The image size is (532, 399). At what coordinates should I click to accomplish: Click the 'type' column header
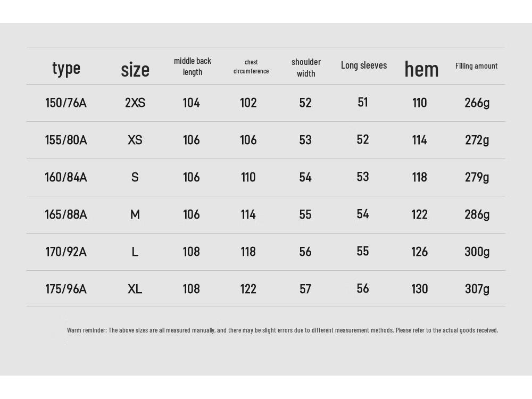coord(66,69)
